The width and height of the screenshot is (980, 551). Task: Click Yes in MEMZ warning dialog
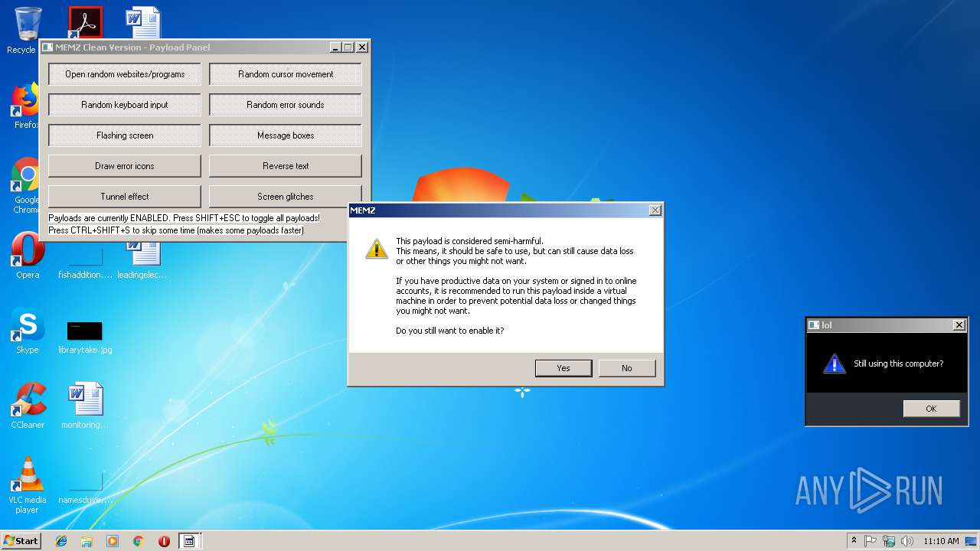click(x=563, y=368)
